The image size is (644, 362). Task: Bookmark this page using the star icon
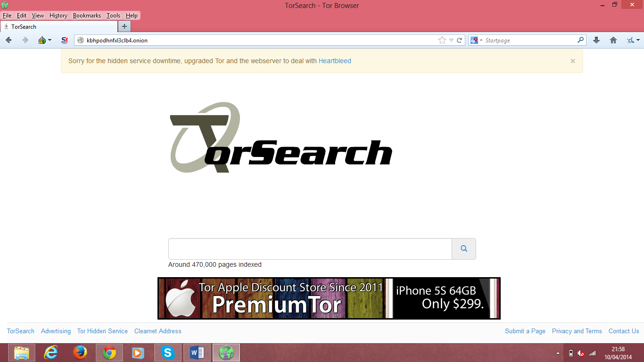[x=442, y=40]
